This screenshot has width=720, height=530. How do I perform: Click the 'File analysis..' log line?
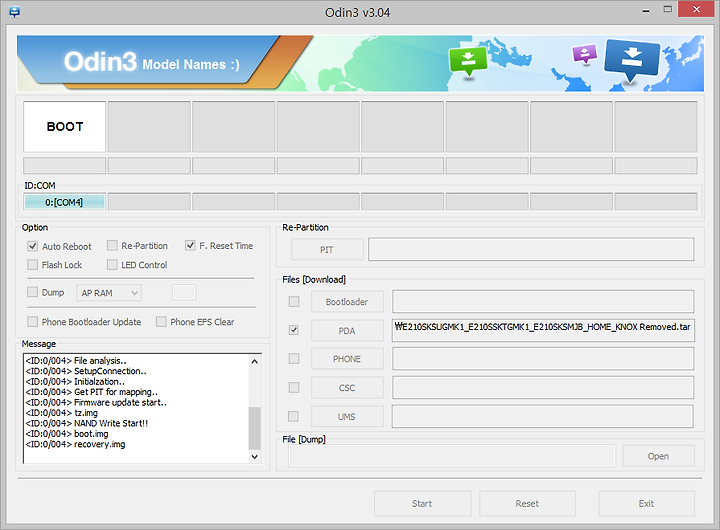coord(76,361)
